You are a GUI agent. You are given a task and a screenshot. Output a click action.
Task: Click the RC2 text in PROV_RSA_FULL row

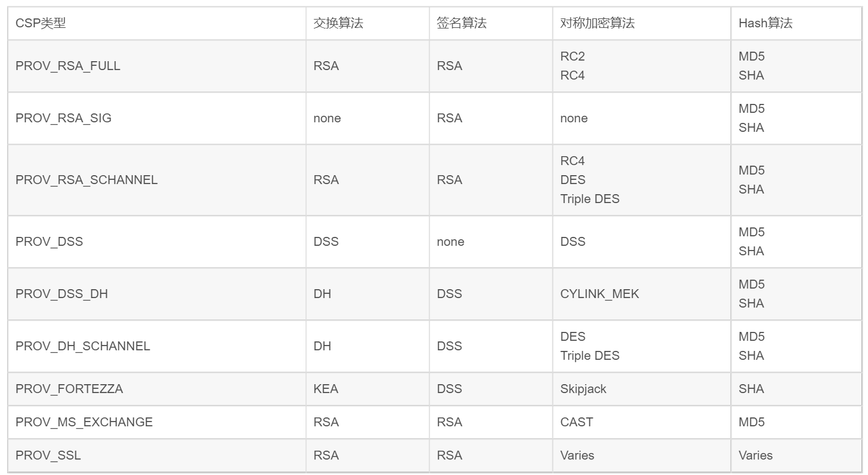(573, 56)
